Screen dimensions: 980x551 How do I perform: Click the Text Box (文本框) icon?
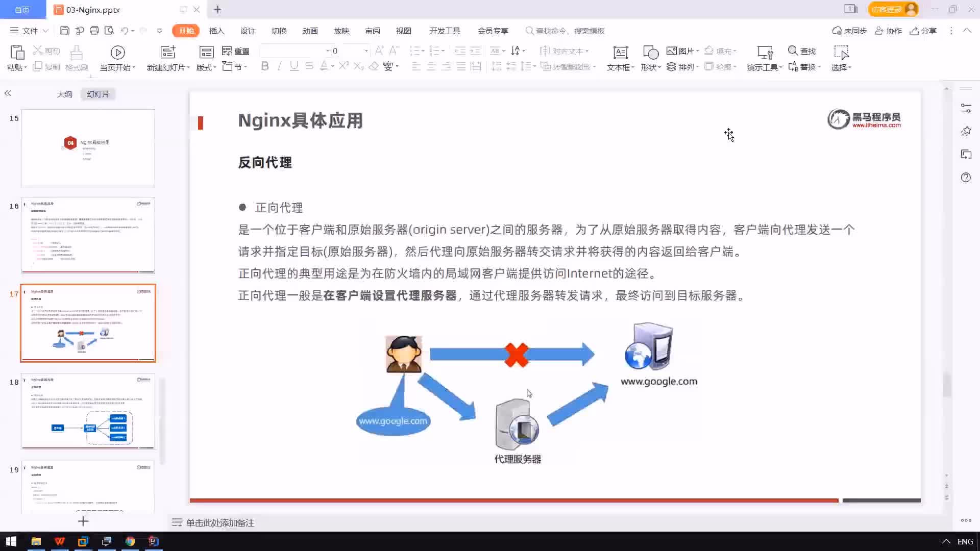(620, 52)
